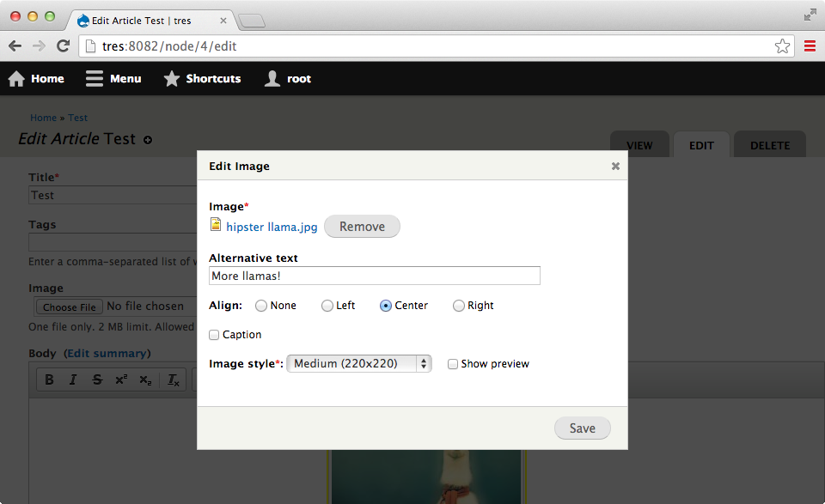Enable the Show preview checkbox
This screenshot has width=825, height=504.
(x=453, y=364)
